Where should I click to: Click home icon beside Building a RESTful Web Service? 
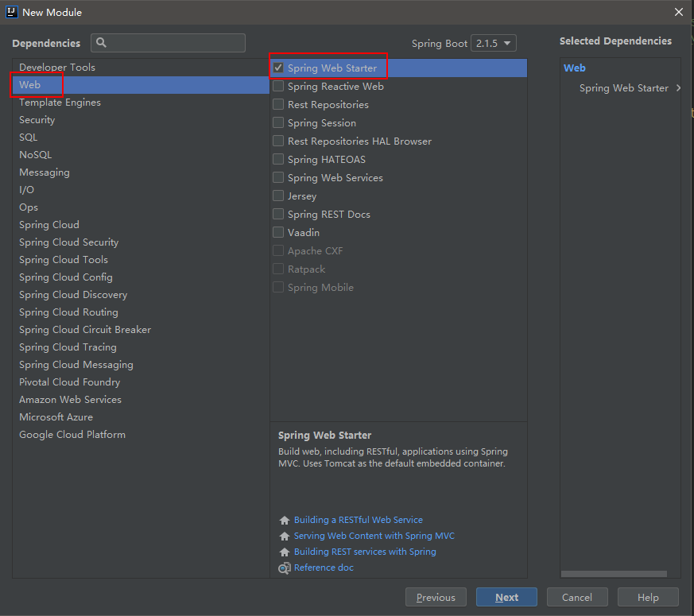285,520
